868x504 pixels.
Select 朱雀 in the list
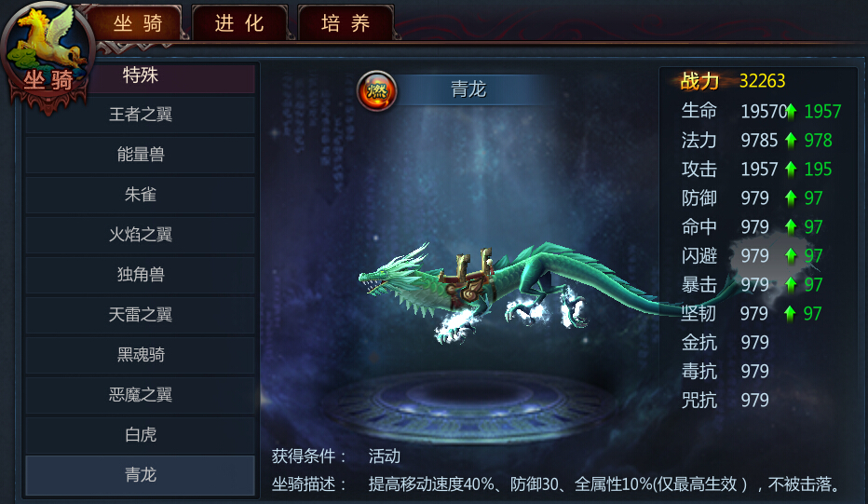(140, 195)
